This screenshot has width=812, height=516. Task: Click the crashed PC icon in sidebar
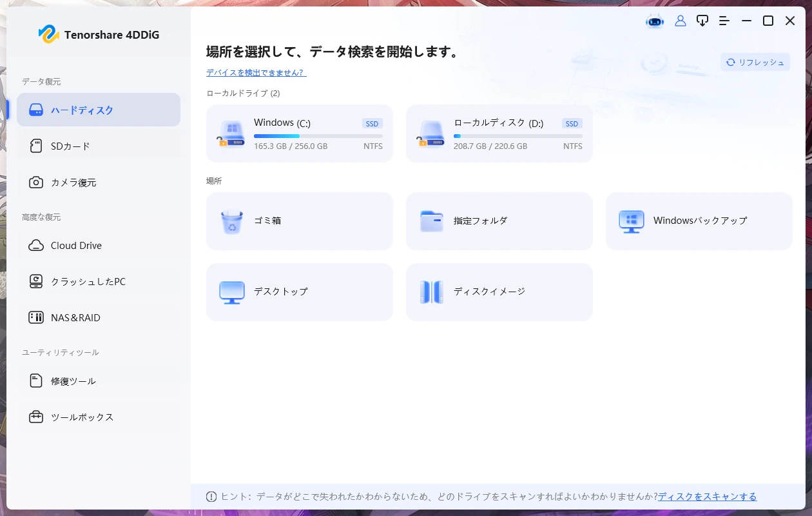[x=37, y=281]
